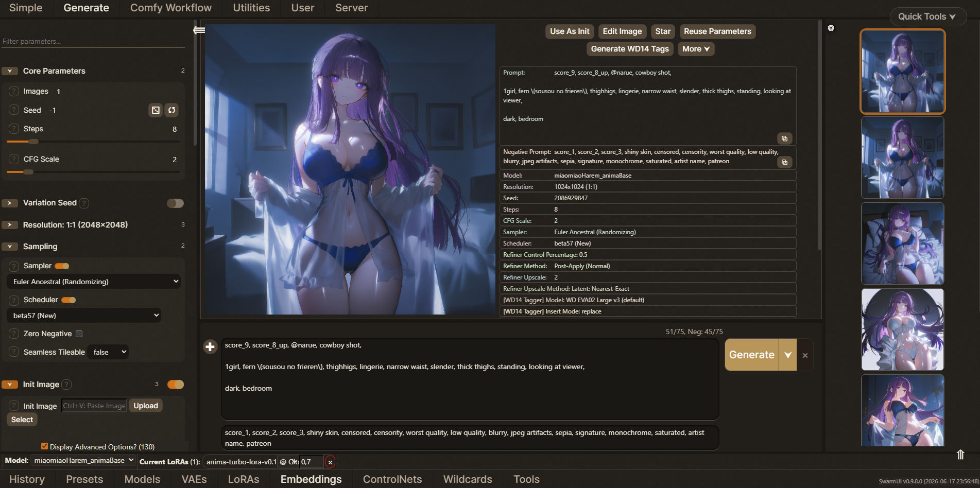Open the ControlNets bottom tab
This screenshot has height=488, width=980.
[x=392, y=479]
